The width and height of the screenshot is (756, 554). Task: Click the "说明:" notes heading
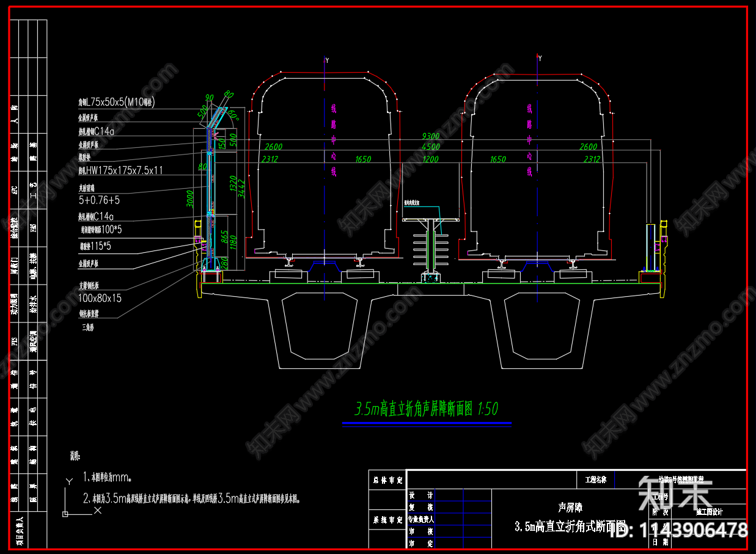point(75,456)
